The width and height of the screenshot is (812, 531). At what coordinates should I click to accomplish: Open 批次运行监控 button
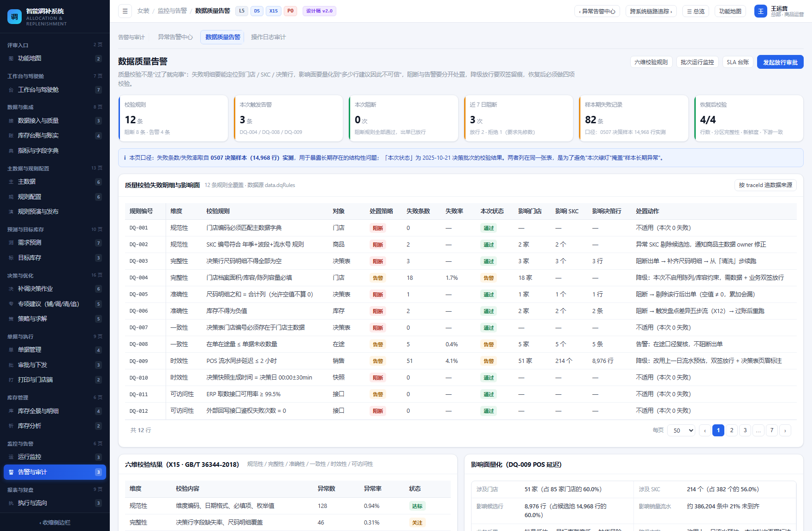tap(697, 62)
